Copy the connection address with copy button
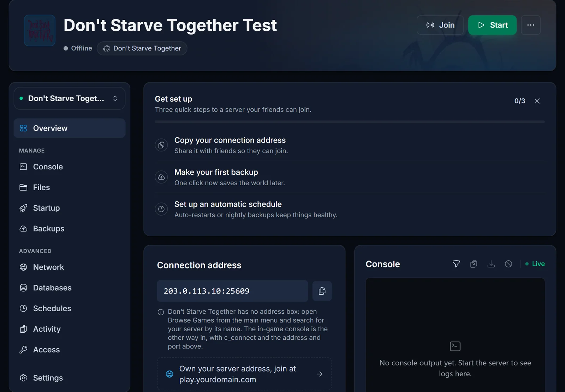 click(322, 291)
